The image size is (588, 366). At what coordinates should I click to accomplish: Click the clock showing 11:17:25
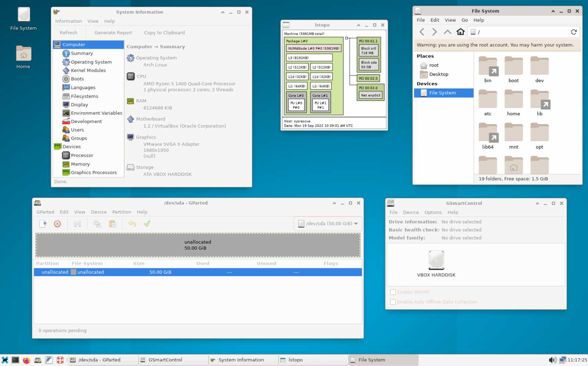click(577, 360)
